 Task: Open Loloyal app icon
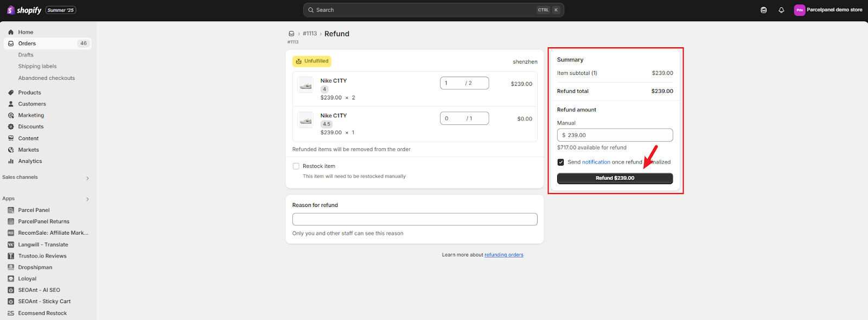tap(11, 279)
